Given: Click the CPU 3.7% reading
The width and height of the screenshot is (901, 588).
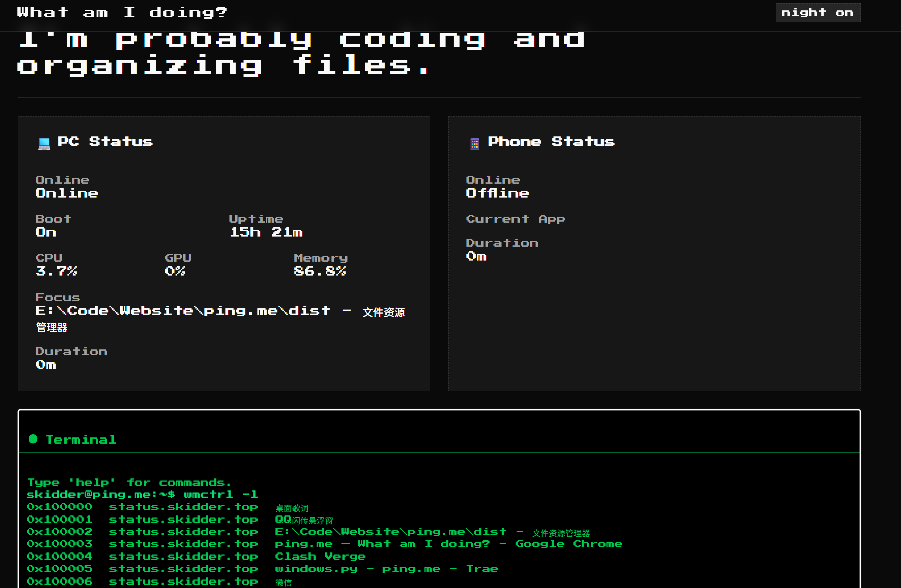Looking at the screenshot, I should tap(56, 271).
